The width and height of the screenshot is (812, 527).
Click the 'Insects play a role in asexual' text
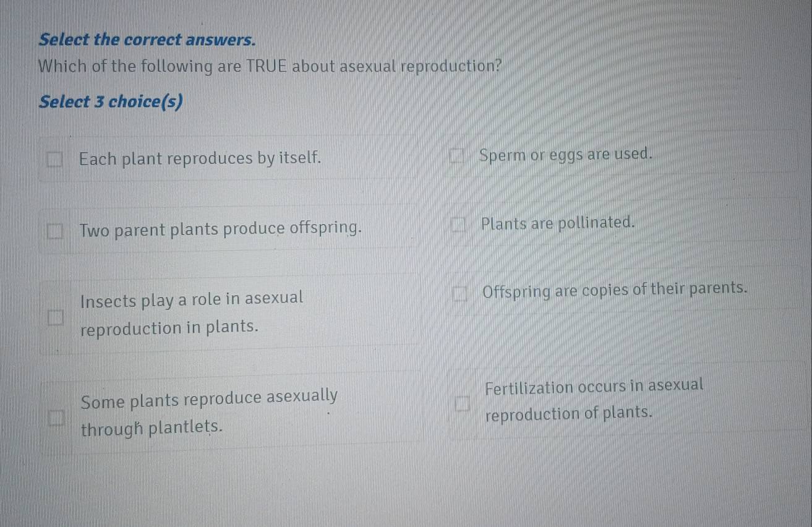(192, 299)
